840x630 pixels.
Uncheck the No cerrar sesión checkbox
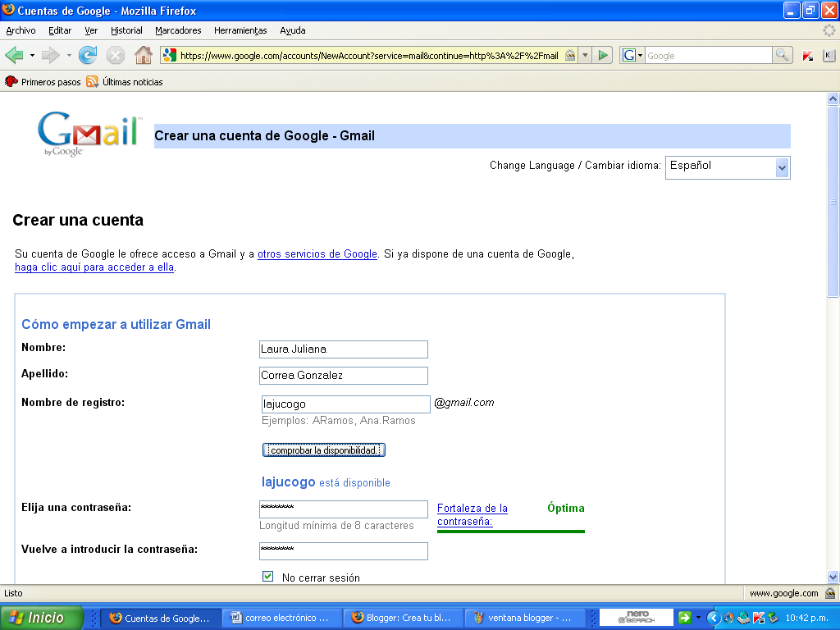pyautogui.click(x=267, y=577)
